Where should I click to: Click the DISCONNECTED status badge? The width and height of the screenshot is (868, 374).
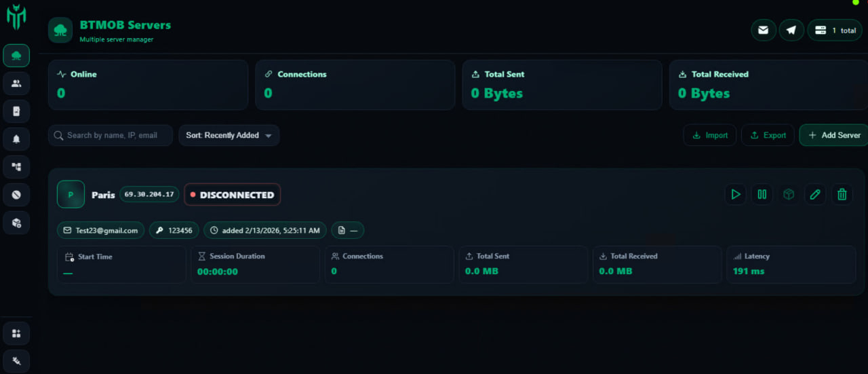pyautogui.click(x=232, y=195)
